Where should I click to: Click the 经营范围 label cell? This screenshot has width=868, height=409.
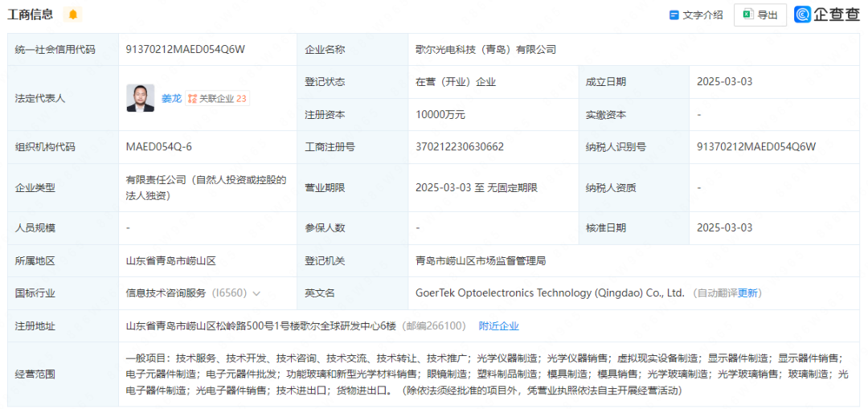pos(63,374)
